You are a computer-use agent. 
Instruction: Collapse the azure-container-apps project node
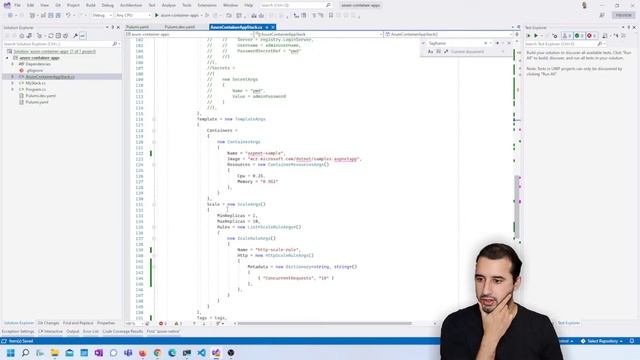(7, 58)
